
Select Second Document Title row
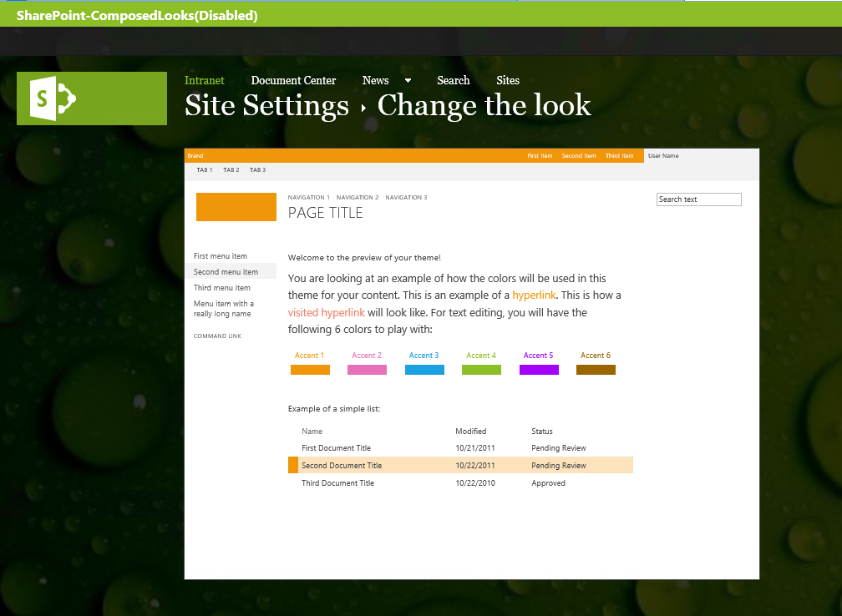click(x=461, y=465)
